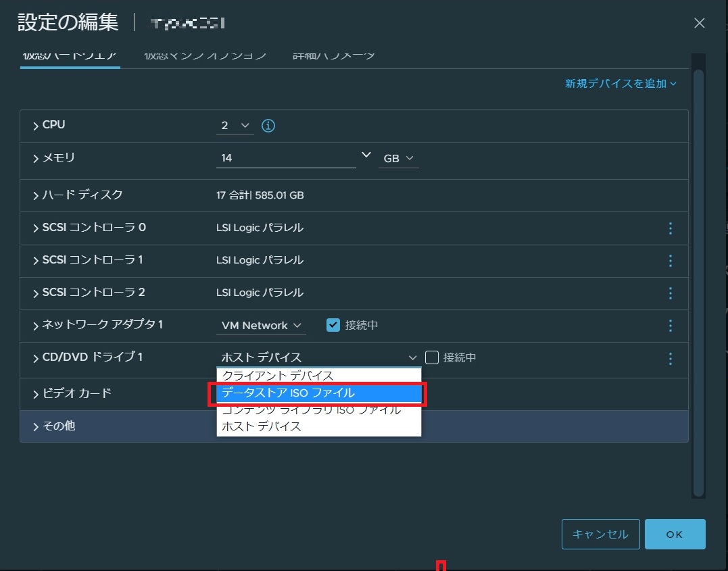The image size is (728, 571).
Task: Open the GB memory unit dropdown
Action: pyautogui.click(x=398, y=158)
